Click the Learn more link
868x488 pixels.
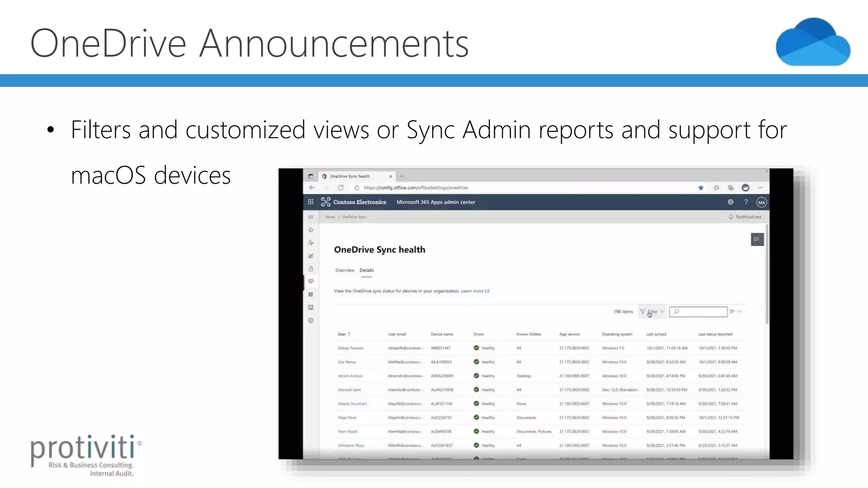pos(475,291)
